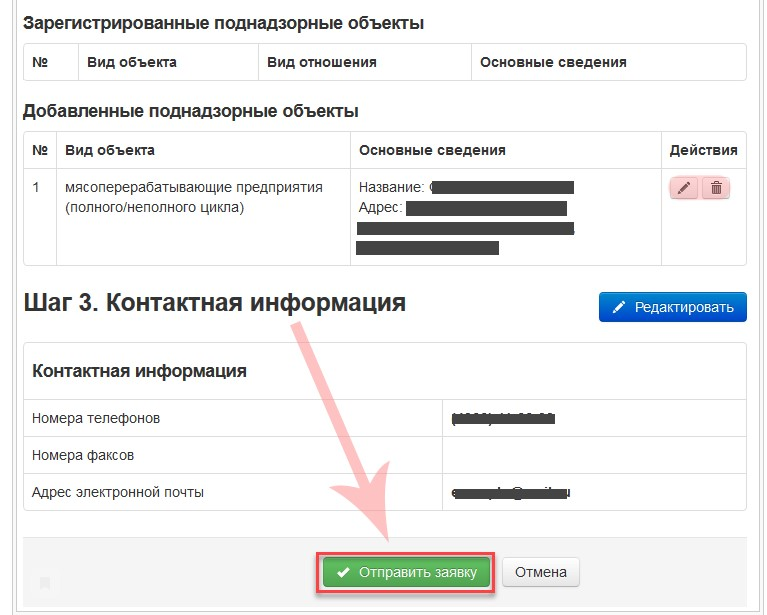Click the pencil edit icon in Действия column
This screenshot has height=615, width=767.
684,188
